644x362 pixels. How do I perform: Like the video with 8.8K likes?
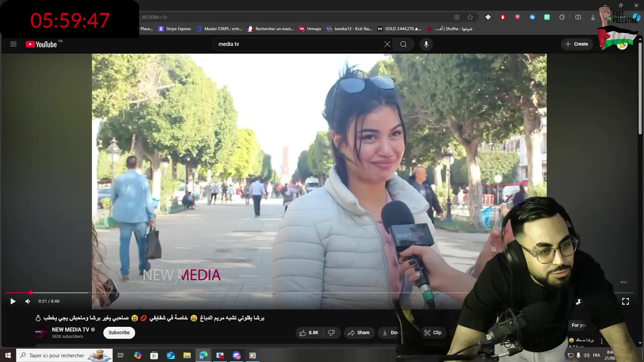tap(309, 332)
